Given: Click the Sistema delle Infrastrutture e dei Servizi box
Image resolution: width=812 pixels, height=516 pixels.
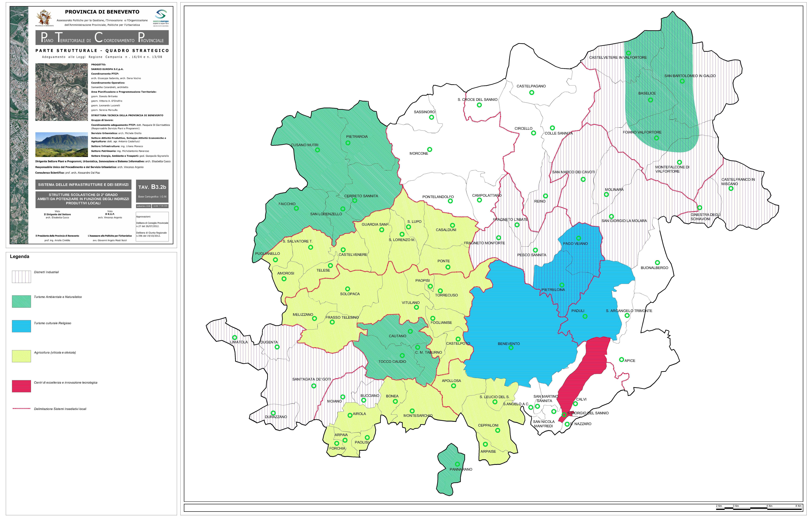Looking at the screenshot, I should (83, 184).
